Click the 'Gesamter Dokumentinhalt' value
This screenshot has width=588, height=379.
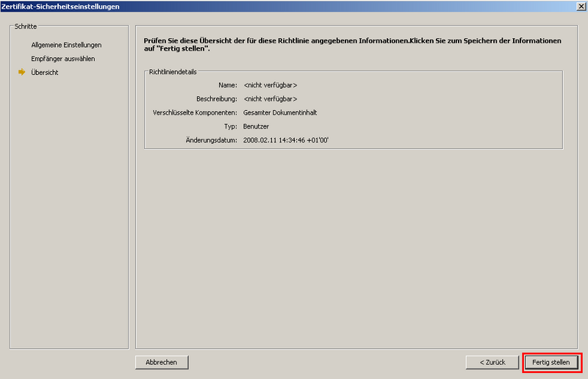[x=280, y=112]
